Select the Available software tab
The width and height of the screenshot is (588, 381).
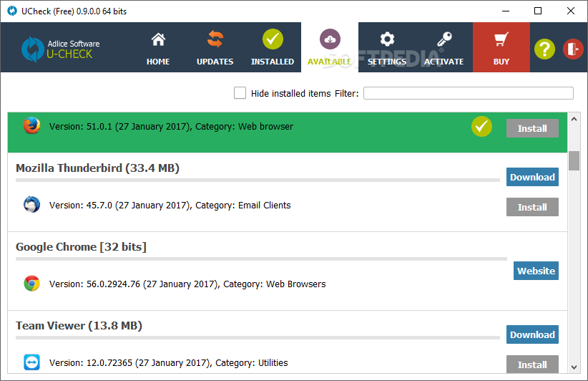(x=330, y=48)
